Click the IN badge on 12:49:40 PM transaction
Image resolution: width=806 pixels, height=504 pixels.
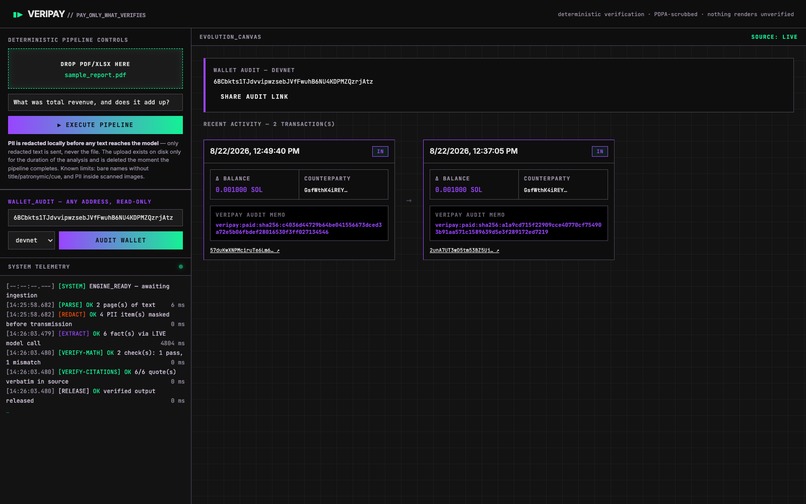380,151
